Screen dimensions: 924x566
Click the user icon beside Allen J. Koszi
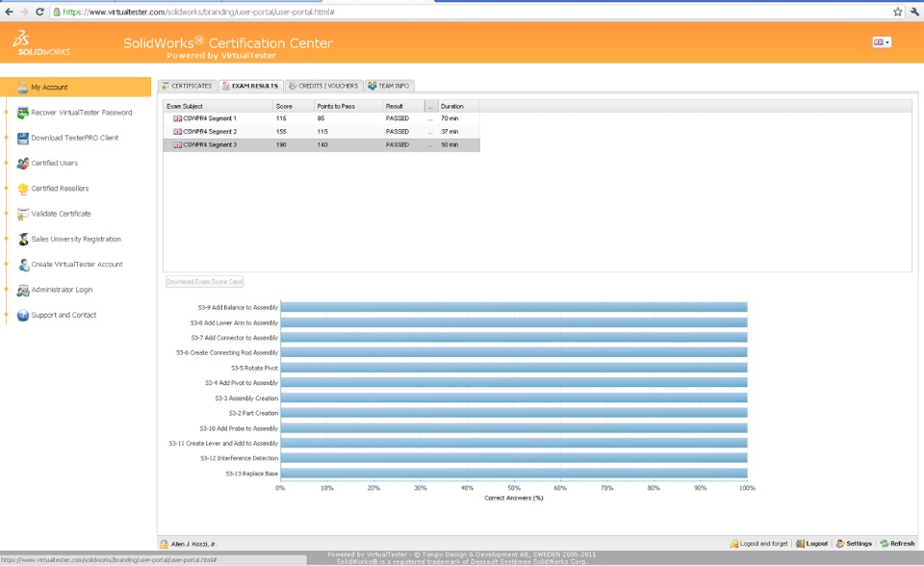point(164,544)
